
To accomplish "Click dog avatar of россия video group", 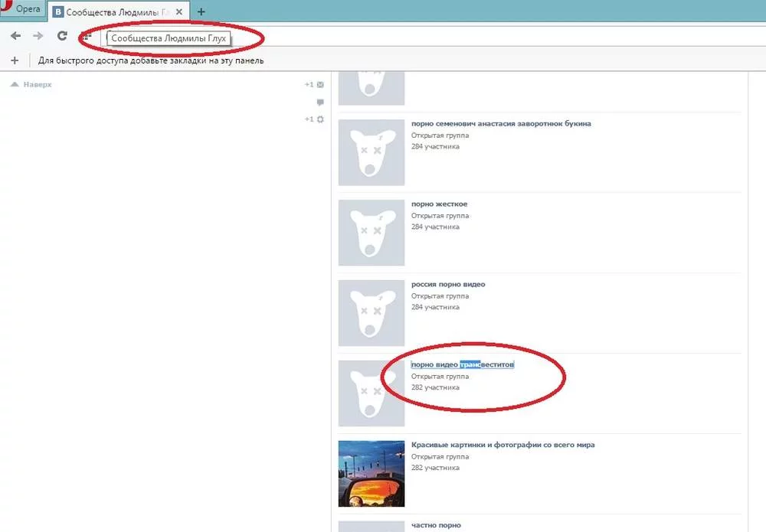I will point(372,313).
